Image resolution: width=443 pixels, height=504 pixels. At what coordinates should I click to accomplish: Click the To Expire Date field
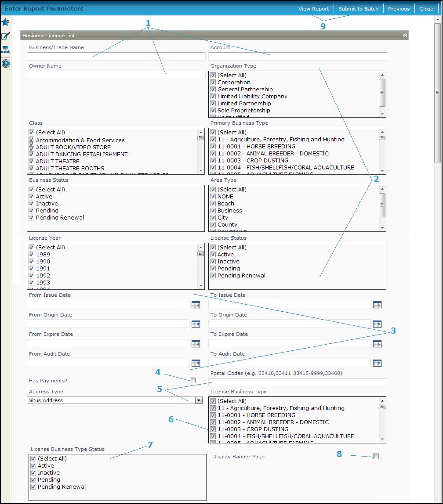coord(290,343)
